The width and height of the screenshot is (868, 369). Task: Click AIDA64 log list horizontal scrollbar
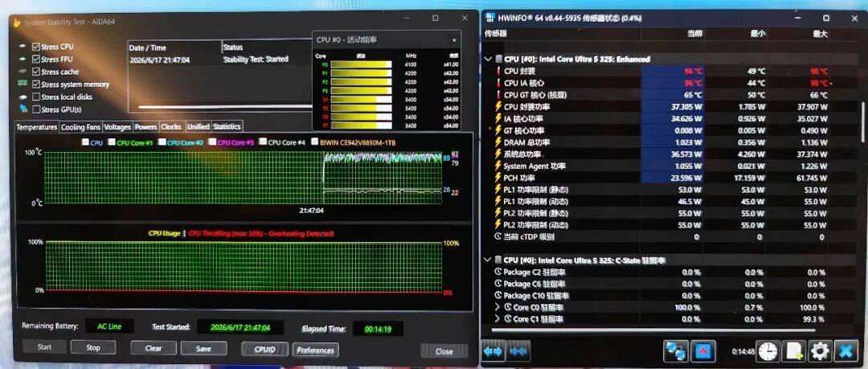tap(225, 107)
